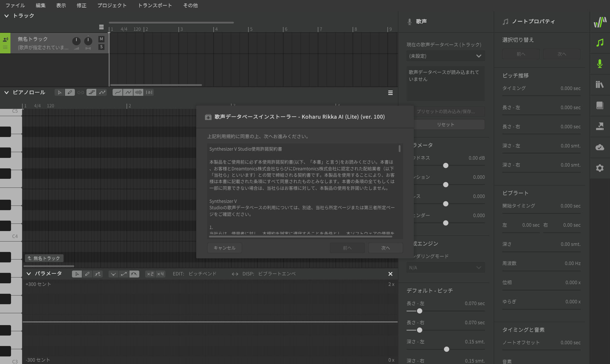Click 前へ in the installer dialog
Viewport: 610px width, 364px height.
click(x=347, y=248)
